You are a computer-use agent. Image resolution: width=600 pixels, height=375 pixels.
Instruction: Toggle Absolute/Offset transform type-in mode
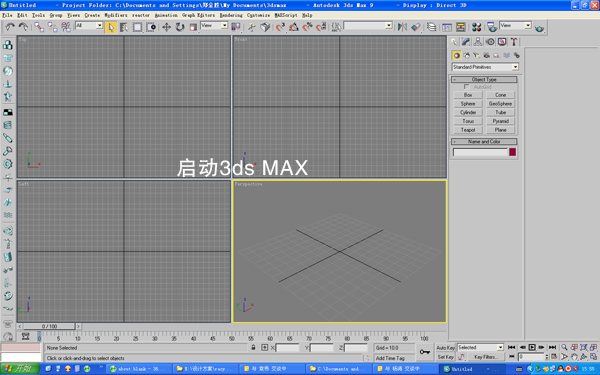tap(264, 347)
